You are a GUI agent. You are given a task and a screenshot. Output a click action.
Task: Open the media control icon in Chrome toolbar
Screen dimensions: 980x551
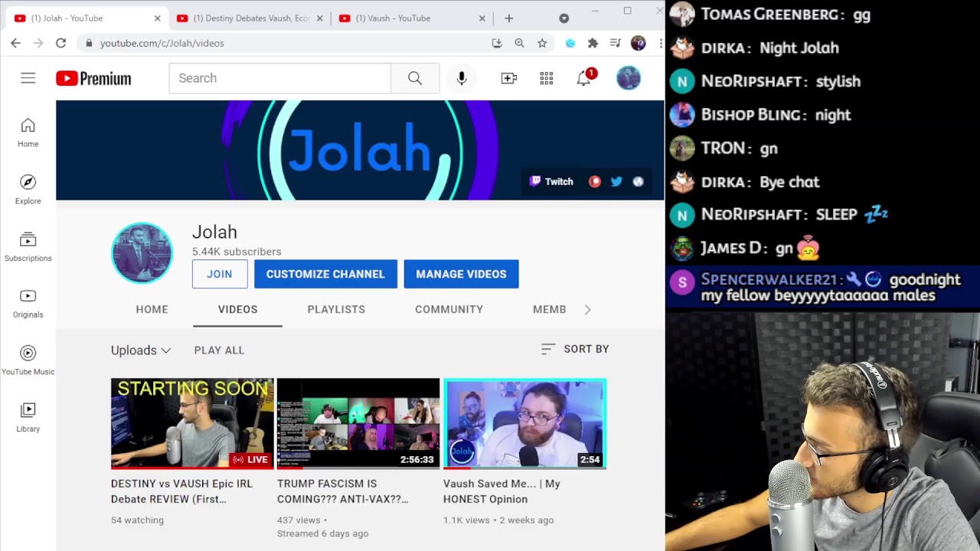(615, 43)
